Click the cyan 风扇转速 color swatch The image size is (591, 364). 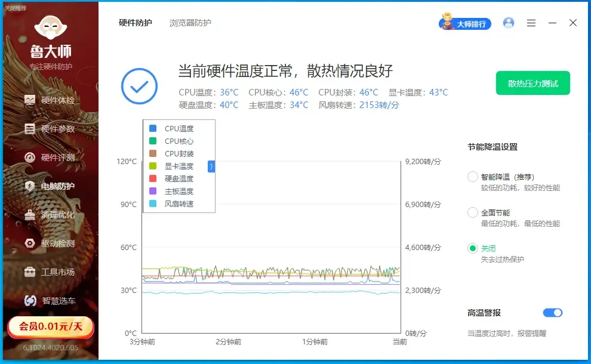point(153,203)
